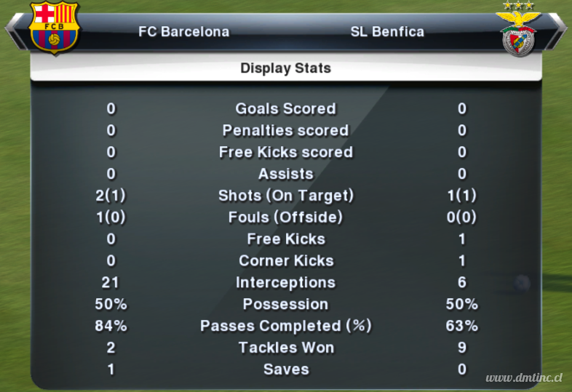Image resolution: width=572 pixels, height=392 pixels.
Task: Select the Assists stat row
Action: pyautogui.click(x=285, y=174)
